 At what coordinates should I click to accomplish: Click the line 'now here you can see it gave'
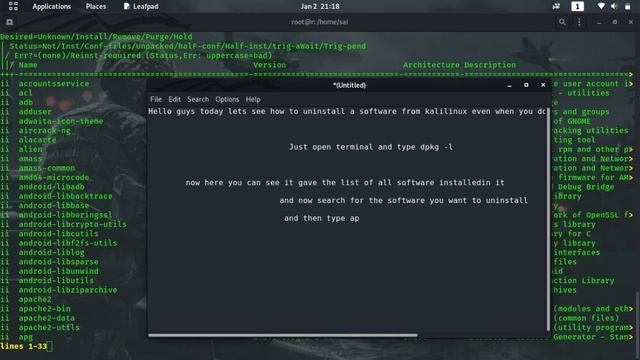[x=345, y=182]
